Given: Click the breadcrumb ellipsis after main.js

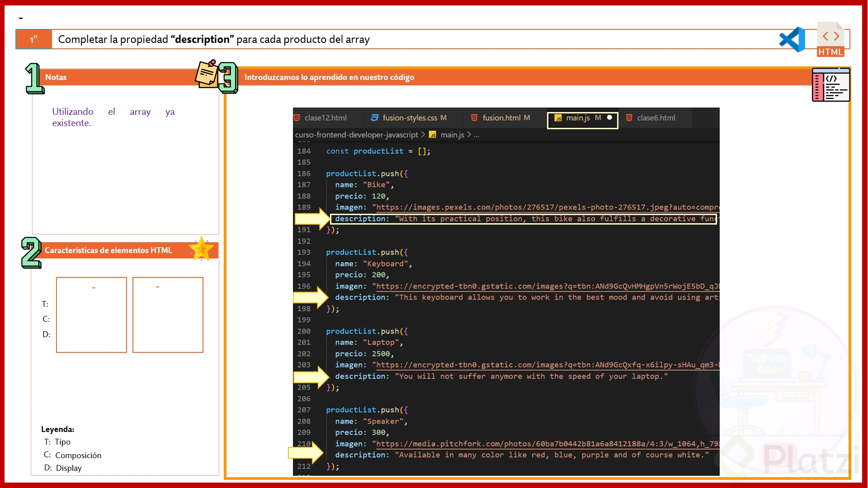Looking at the screenshot, I should [476, 135].
